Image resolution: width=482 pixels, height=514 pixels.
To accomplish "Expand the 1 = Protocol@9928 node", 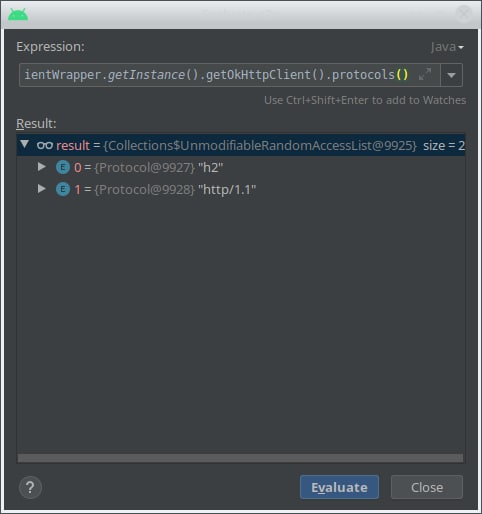I will (42, 189).
